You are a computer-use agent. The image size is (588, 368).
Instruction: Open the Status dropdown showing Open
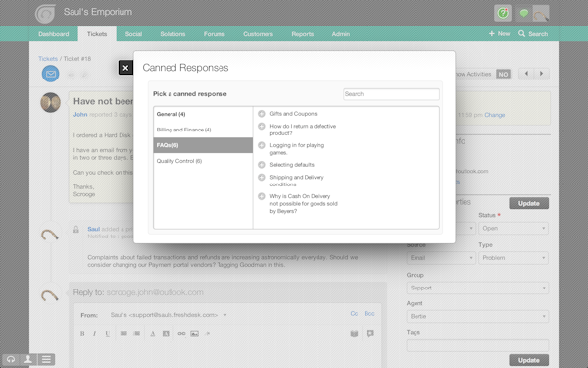coord(514,228)
